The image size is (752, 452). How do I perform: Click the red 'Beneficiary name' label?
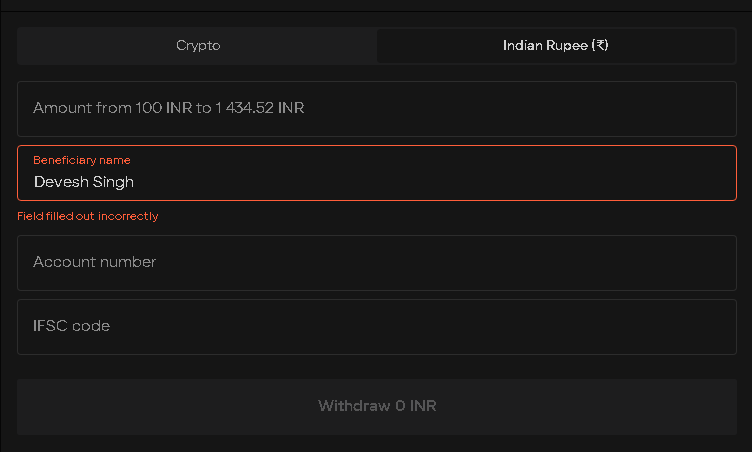pyautogui.click(x=82, y=160)
